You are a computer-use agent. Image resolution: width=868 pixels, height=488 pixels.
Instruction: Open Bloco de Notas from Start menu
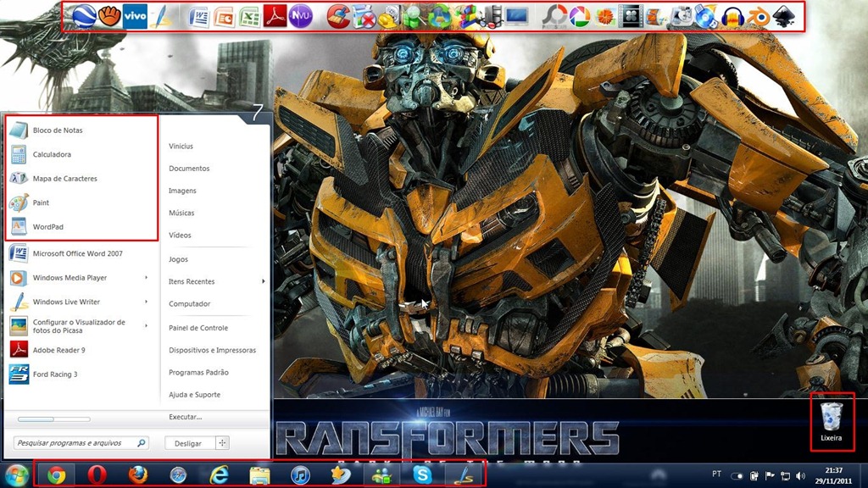coord(81,130)
